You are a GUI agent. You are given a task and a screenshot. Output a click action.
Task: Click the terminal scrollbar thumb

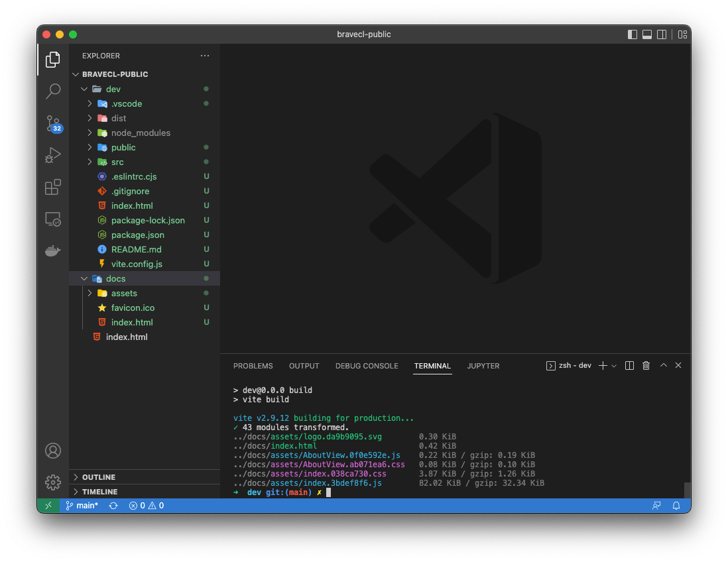coord(687,490)
